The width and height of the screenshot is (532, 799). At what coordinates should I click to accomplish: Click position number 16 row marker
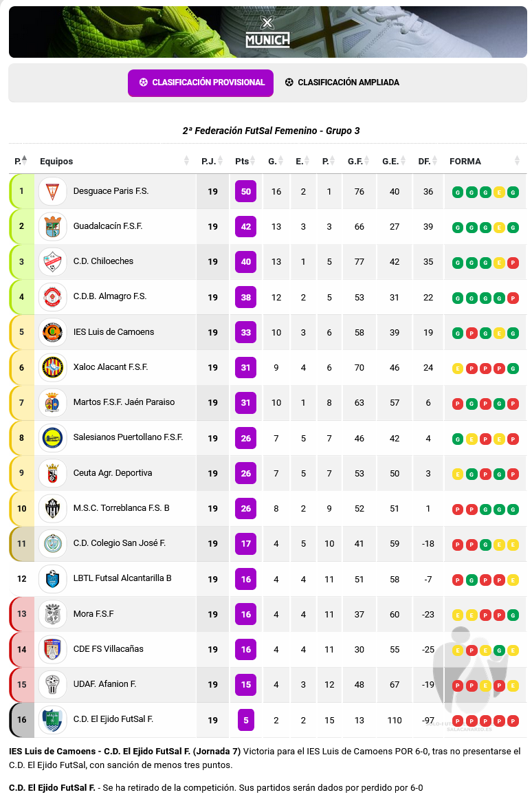tap(21, 720)
